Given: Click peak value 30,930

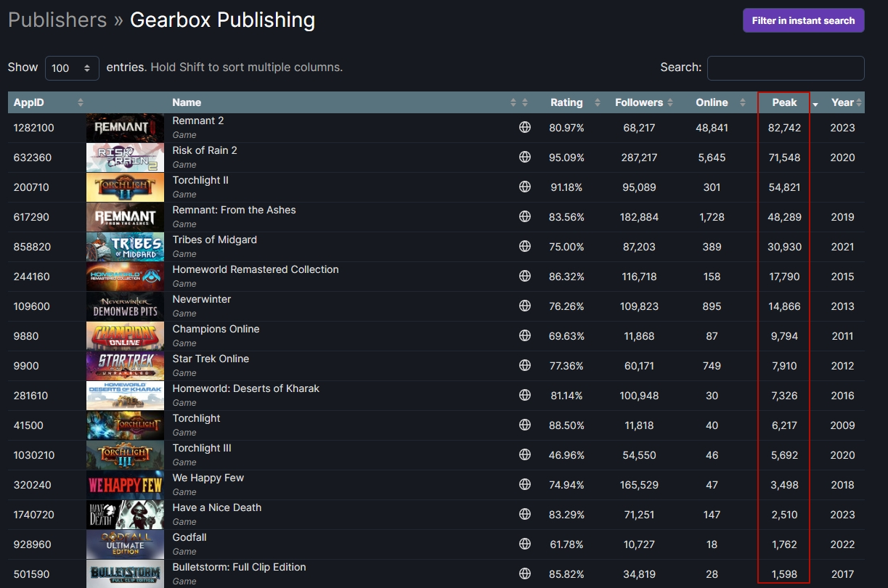Looking at the screenshot, I should pos(784,247).
